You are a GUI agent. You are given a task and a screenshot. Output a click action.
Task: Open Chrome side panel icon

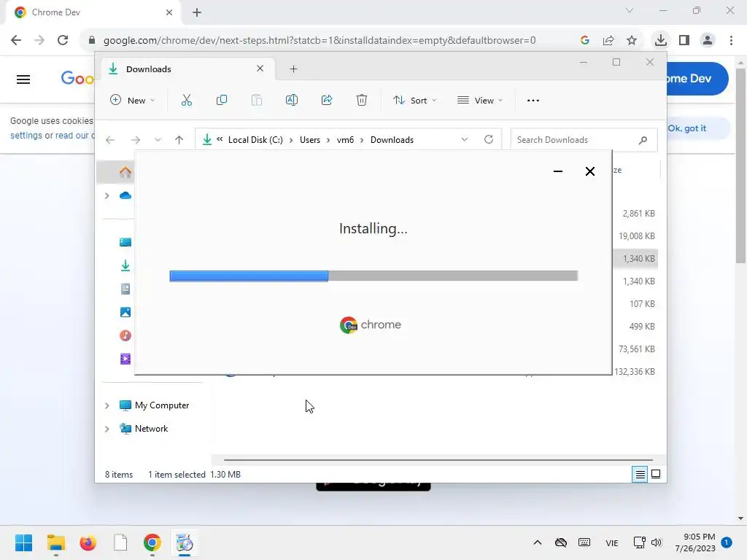click(684, 40)
